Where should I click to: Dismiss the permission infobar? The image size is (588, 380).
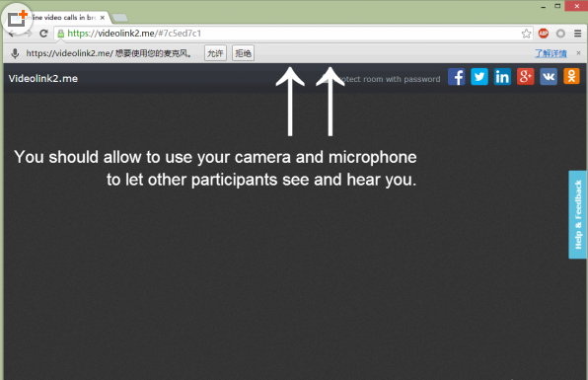[x=578, y=53]
